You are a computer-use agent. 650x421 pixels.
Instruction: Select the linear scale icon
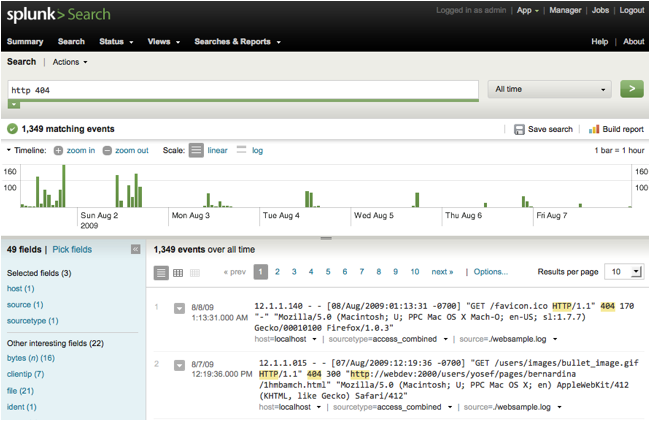click(196, 150)
